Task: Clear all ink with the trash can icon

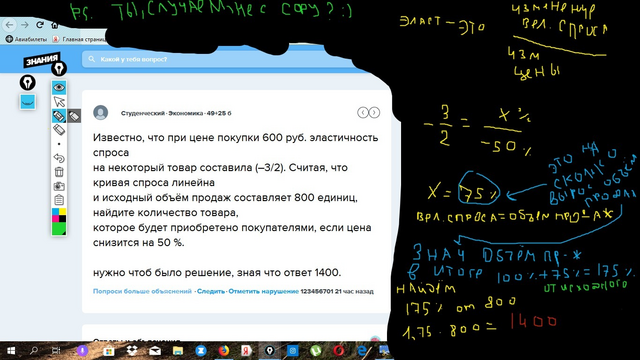Action: (59, 172)
